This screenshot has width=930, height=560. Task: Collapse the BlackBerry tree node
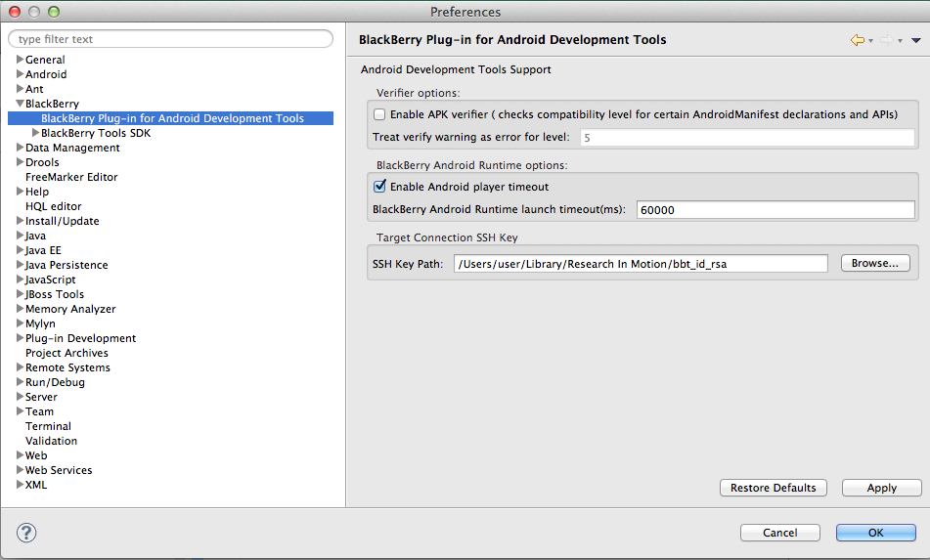tap(21, 104)
